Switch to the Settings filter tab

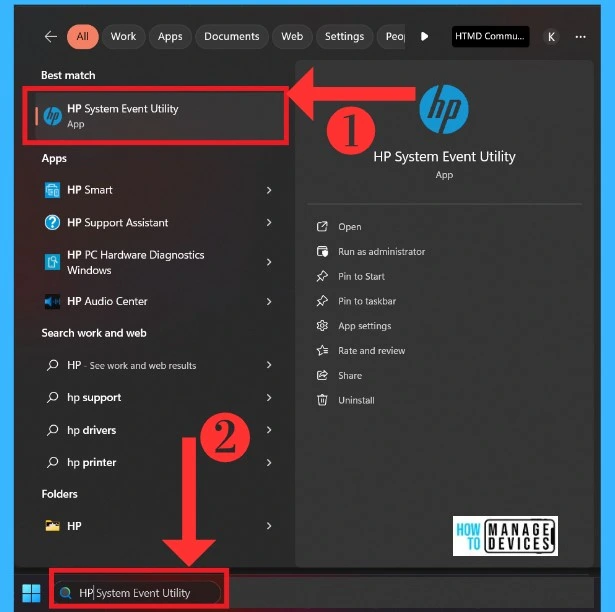pos(344,36)
